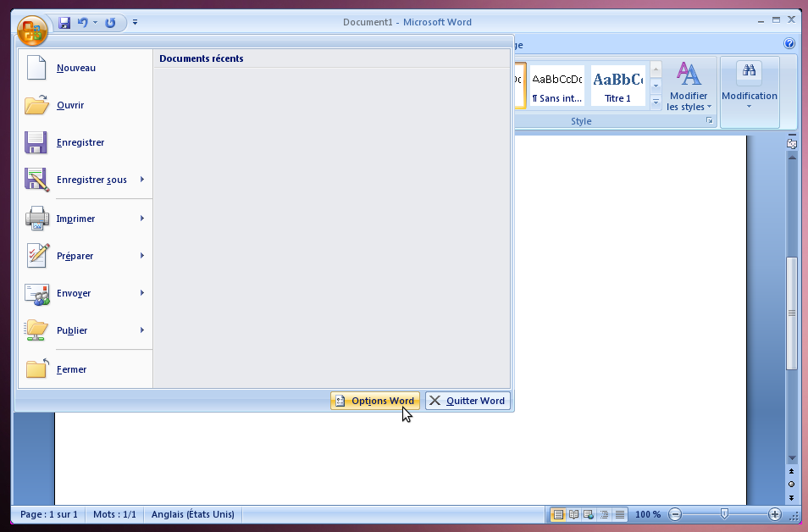Open Options Word button
The width and height of the screenshot is (808, 532).
[375, 401]
